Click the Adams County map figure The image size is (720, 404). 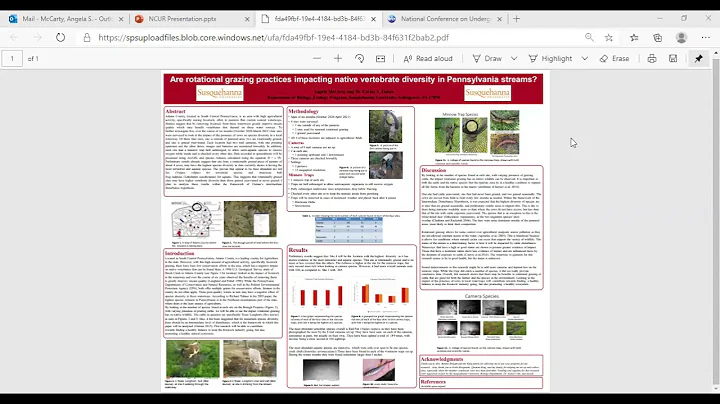click(197, 220)
